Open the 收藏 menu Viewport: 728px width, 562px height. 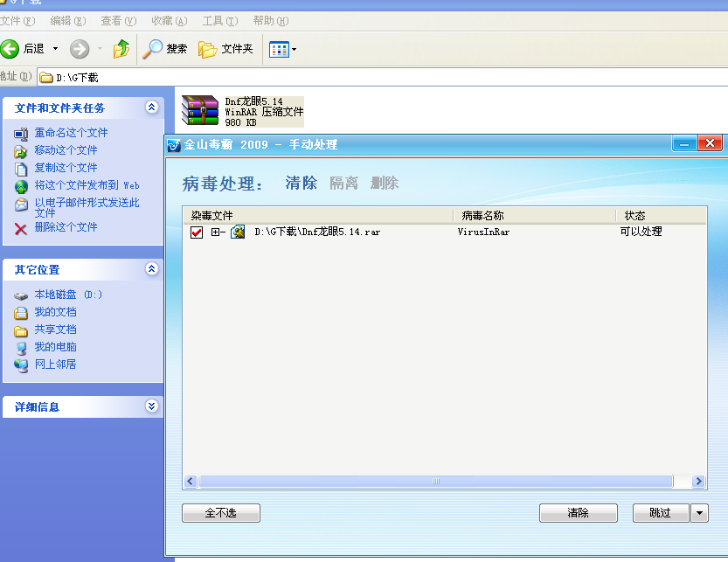[x=169, y=21]
